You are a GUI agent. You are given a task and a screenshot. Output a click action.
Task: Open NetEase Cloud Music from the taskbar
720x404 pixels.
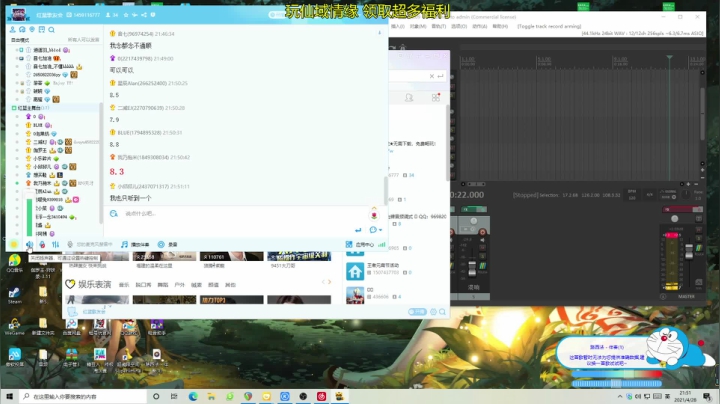[x=321, y=396]
